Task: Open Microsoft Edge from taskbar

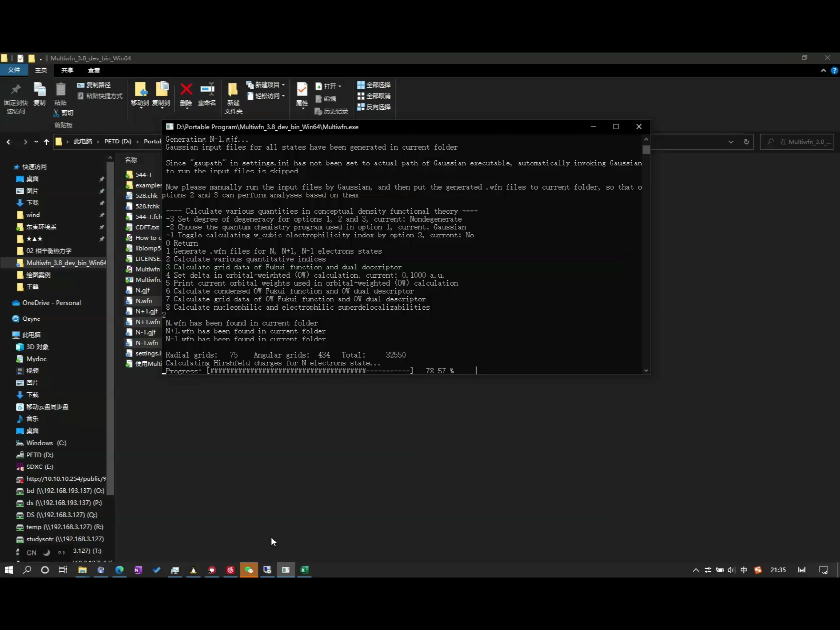Action: (x=120, y=570)
